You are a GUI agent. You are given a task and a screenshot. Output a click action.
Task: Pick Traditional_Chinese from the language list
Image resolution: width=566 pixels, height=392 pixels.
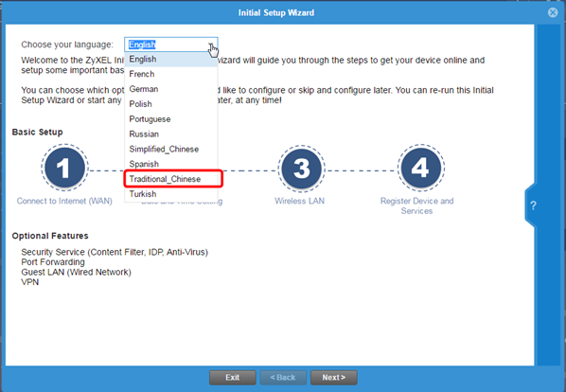[x=171, y=179]
